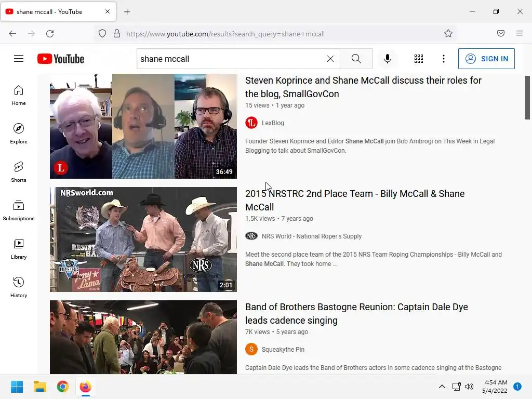
Task: Click the YouTube URL in address bar
Action: point(225,34)
